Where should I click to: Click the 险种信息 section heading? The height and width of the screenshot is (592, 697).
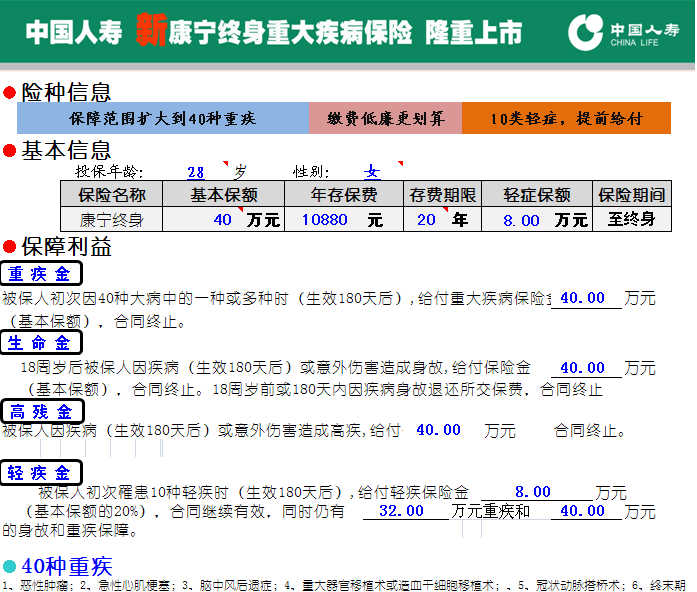(66, 92)
